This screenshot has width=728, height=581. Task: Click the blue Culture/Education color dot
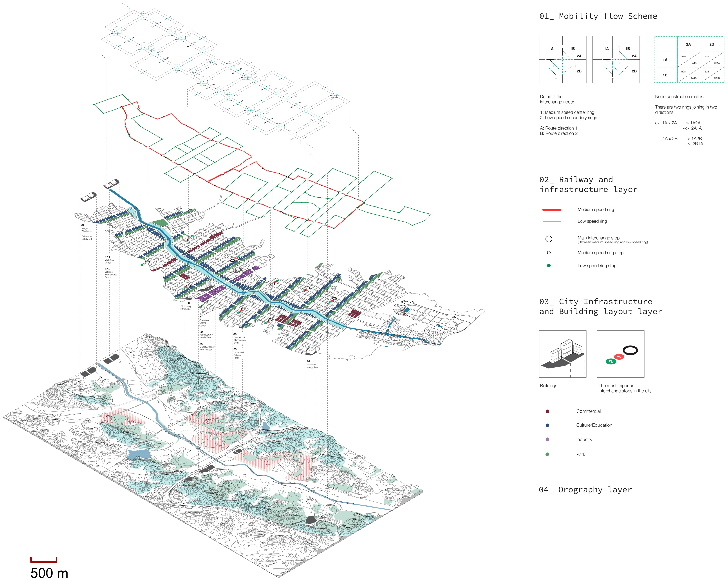click(x=547, y=425)
